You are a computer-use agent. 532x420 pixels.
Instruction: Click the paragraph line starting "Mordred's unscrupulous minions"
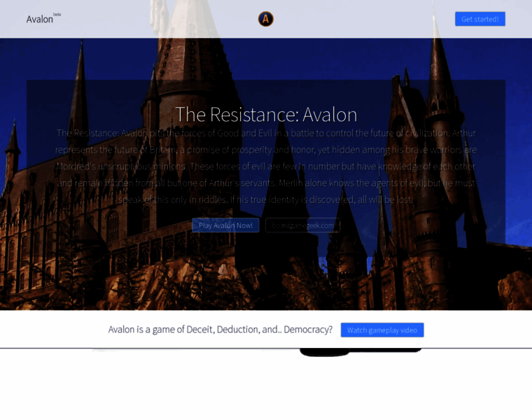tap(266, 167)
